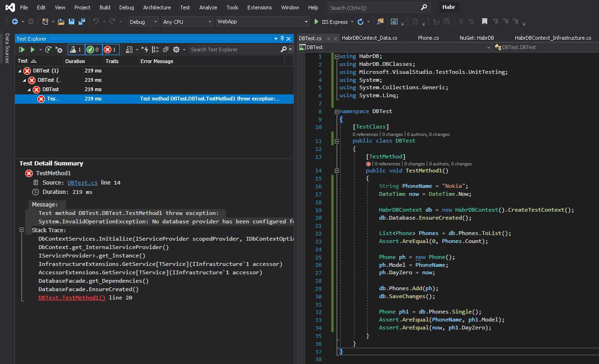Click the Visual Studio logo icon

(x=9, y=7)
